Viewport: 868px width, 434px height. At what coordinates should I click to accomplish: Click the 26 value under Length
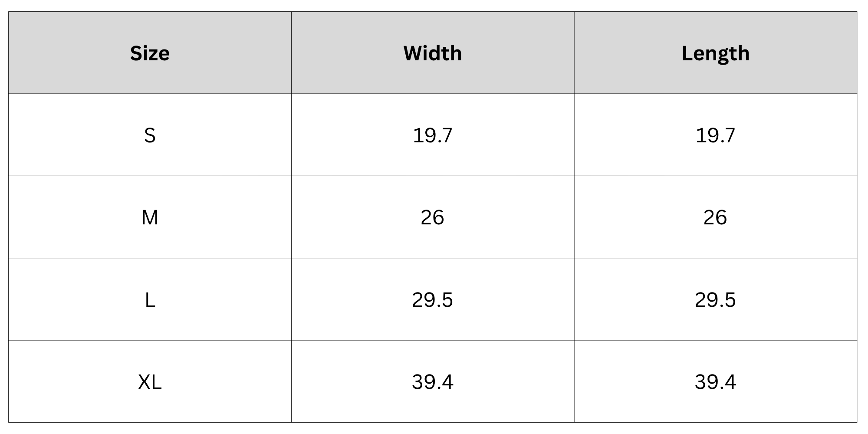pyautogui.click(x=715, y=217)
